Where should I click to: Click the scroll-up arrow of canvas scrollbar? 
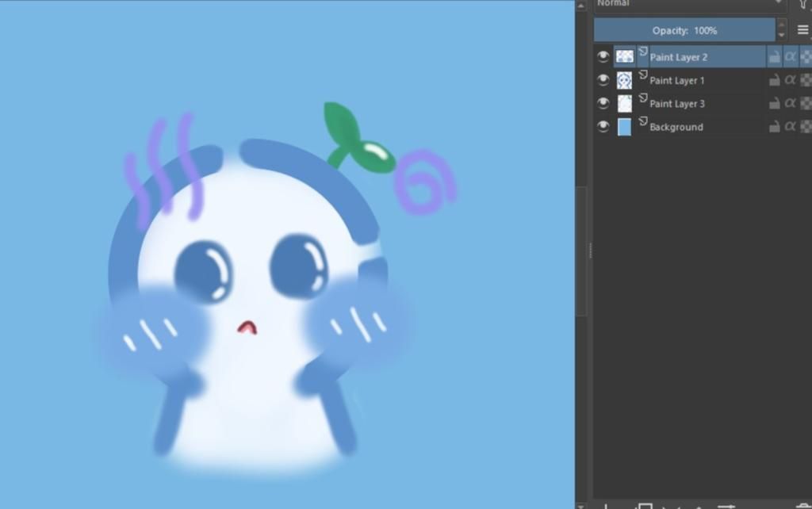click(581, 6)
